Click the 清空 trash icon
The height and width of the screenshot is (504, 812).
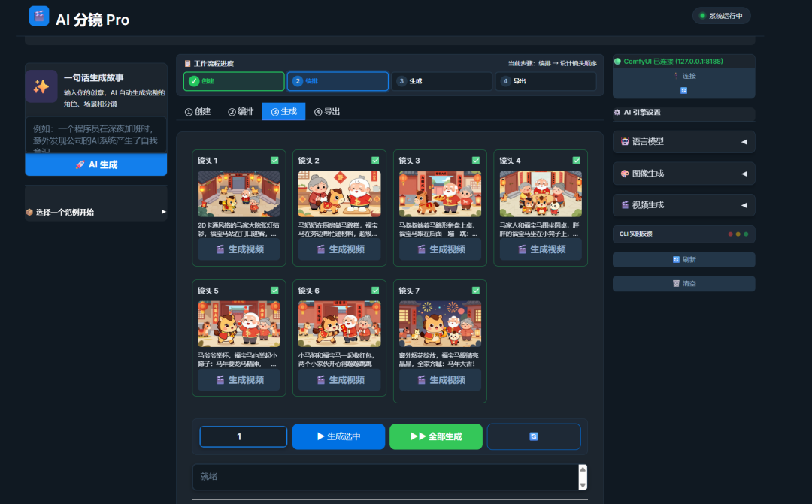click(674, 283)
